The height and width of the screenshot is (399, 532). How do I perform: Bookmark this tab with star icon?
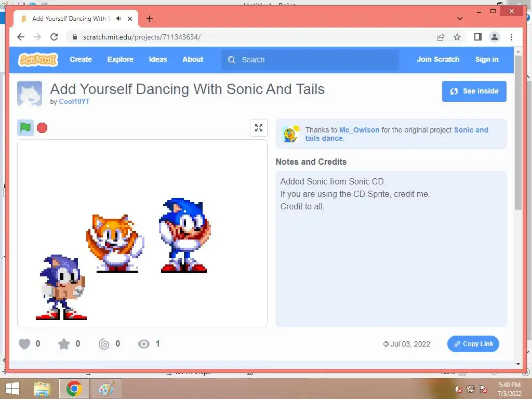[x=457, y=37]
